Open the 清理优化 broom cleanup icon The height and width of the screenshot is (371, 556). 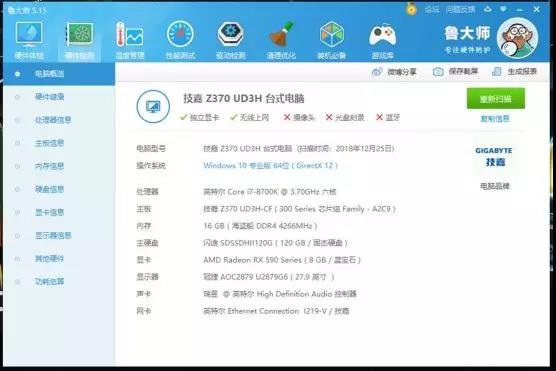(x=281, y=40)
